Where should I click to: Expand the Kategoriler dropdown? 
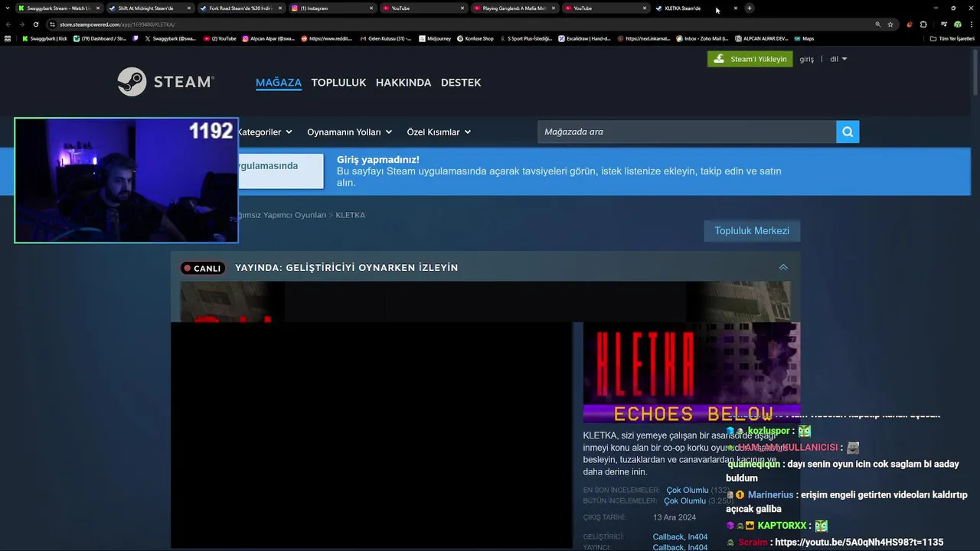click(265, 132)
